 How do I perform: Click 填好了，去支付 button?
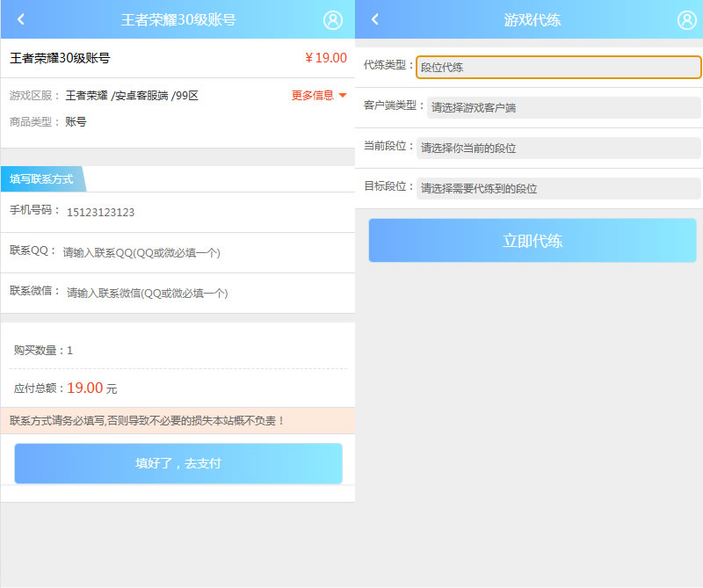coord(178,463)
